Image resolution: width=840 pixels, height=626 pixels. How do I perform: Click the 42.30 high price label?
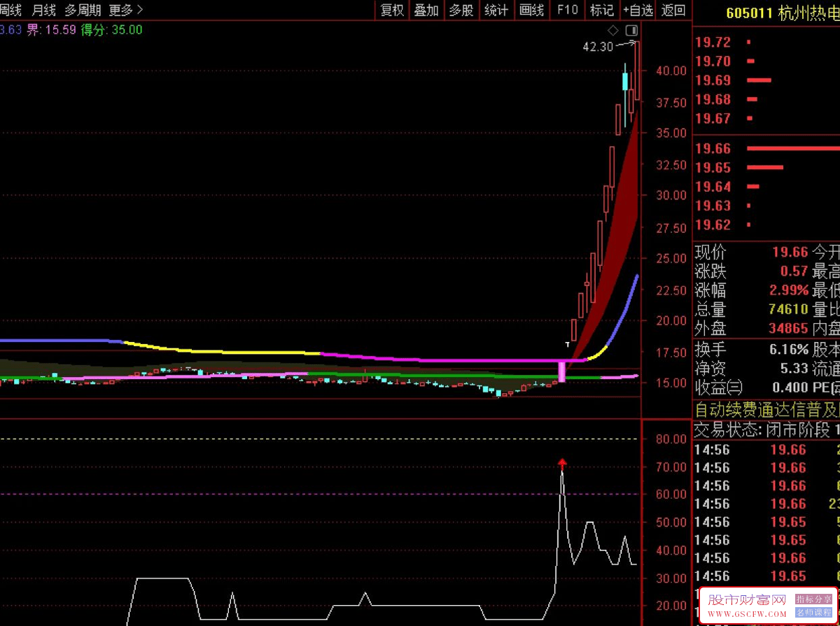coord(597,47)
